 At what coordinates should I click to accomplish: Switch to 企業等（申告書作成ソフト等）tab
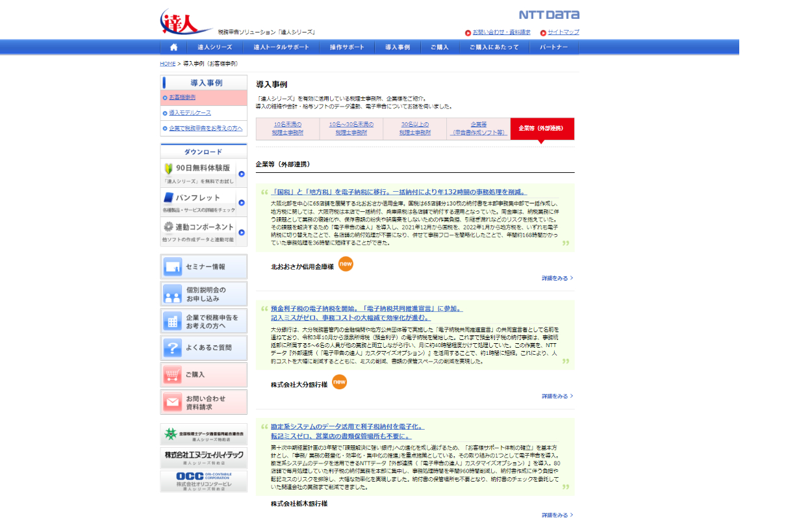pyautogui.click(x=479, y=129)
